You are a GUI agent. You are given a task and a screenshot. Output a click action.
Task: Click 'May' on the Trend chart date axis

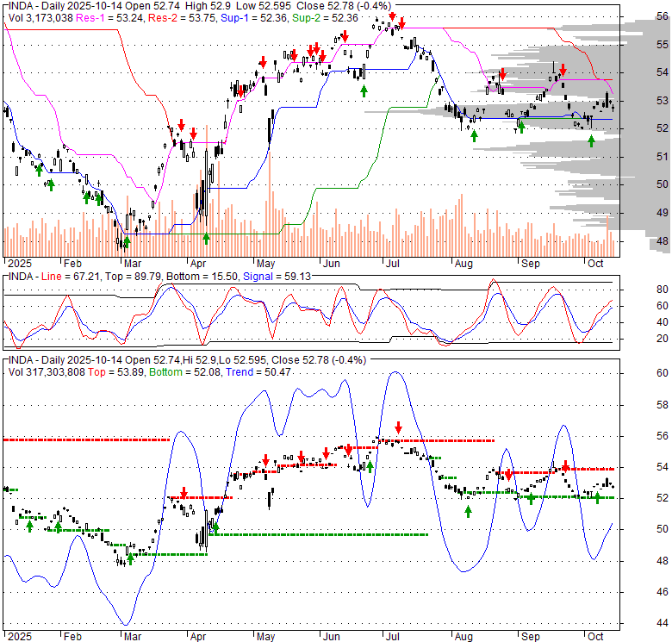click(265, 637)
